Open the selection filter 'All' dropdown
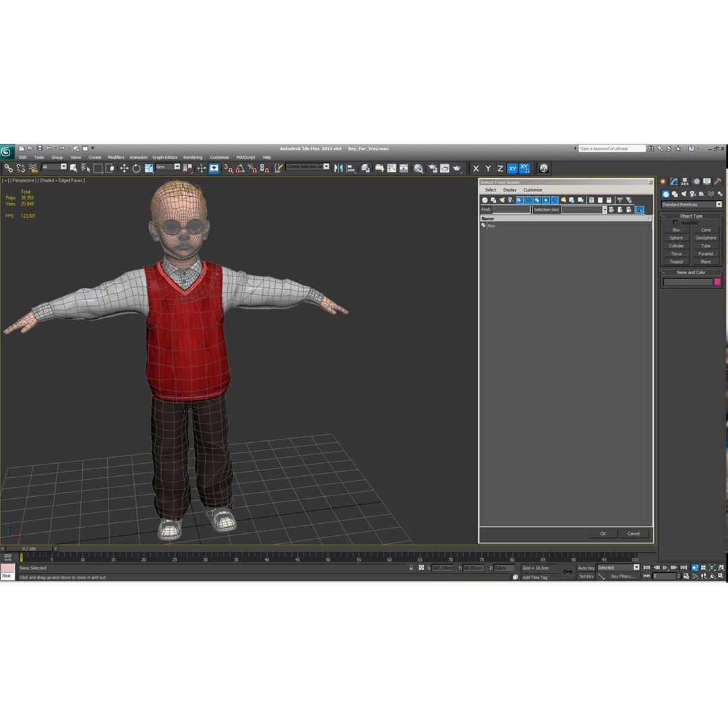The height and width of the screenshot is (728, 728). pyautogui.click(x=55, y=166)
